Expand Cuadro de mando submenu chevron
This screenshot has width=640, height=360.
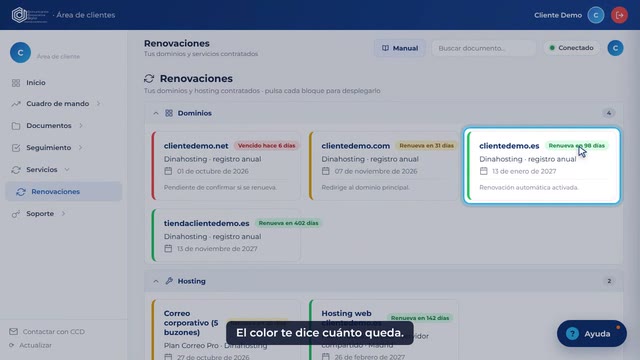pos(98,104)
